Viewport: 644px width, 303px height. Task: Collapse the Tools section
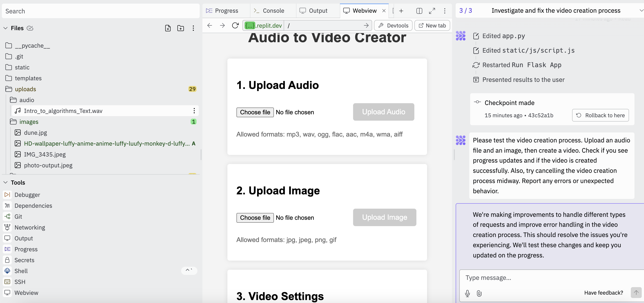(5, 183)
